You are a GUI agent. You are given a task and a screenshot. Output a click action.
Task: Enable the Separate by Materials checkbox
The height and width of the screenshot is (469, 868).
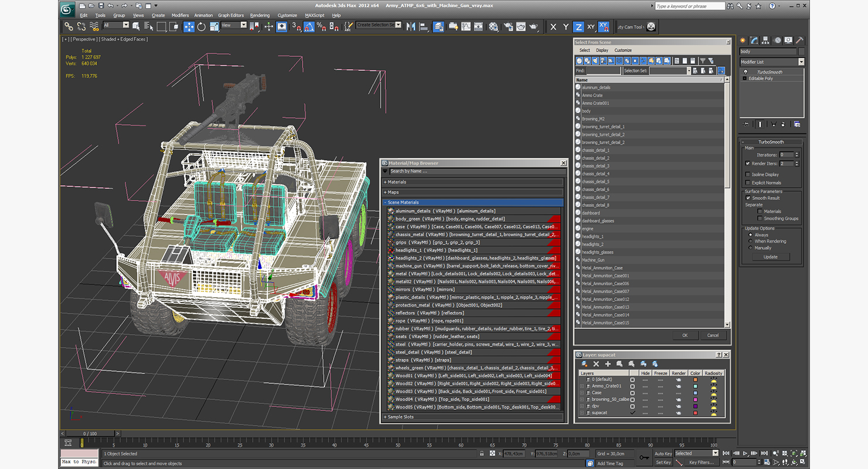(x=759, y=211)
